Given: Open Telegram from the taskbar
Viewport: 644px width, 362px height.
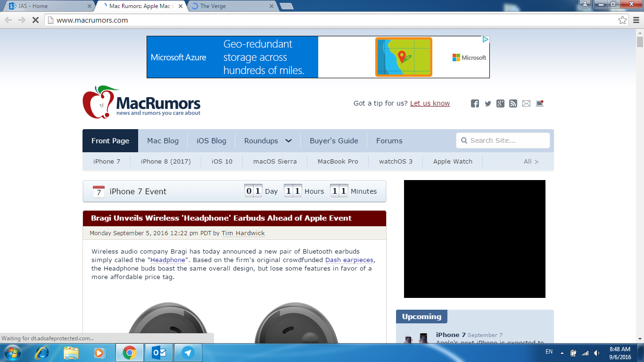Looking at the screenshot, I should [x=188, y=353].
